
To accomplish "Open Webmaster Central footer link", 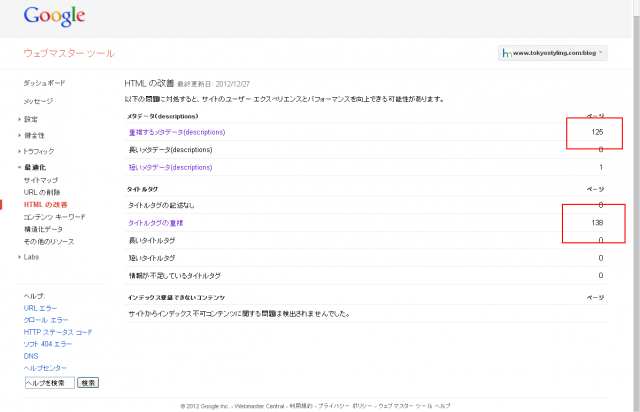I will click(x=259, y=406).
